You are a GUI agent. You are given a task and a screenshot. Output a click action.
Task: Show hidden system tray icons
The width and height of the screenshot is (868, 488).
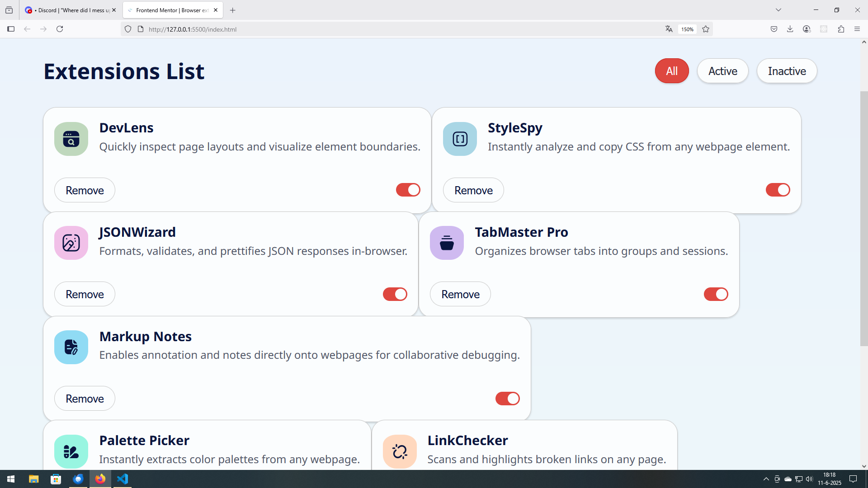pyautogui.click(x=766, y=479)
